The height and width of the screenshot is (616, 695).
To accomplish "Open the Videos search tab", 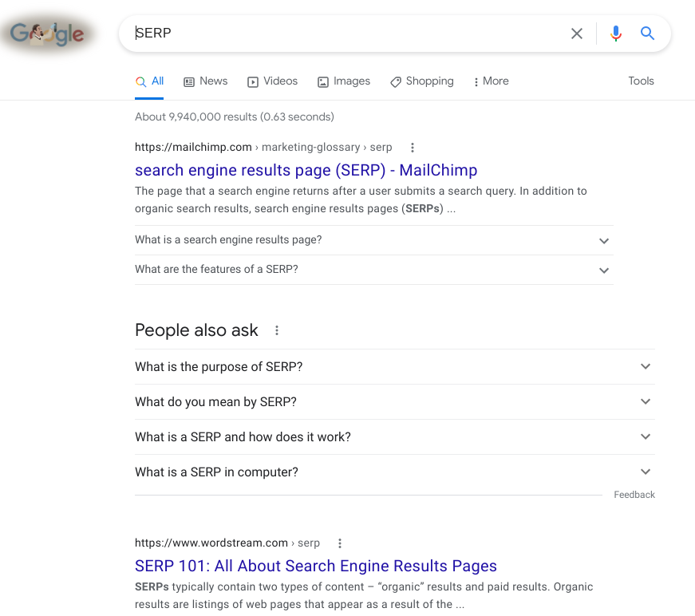I will pyautogui.click(x=272, y=81).
